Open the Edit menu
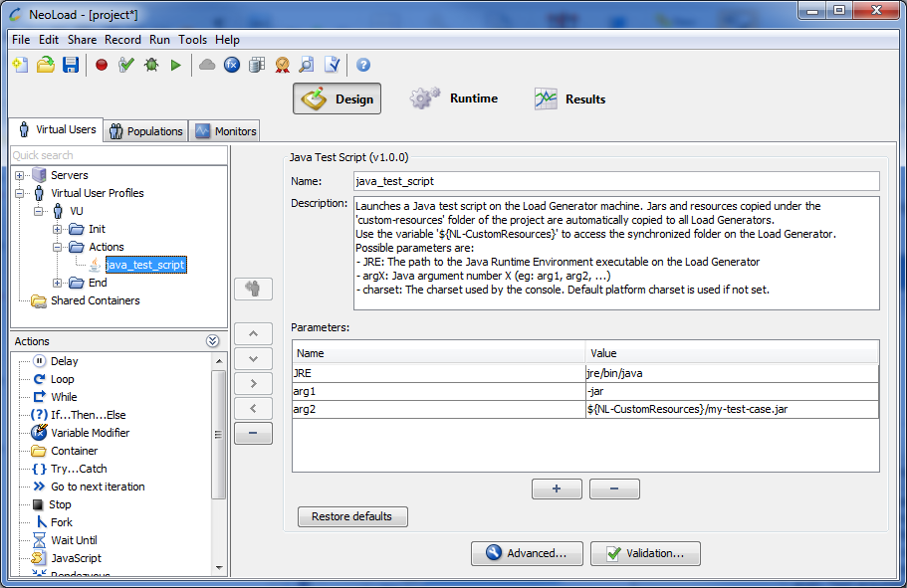907x588 pixels. [x=49, y=40]
